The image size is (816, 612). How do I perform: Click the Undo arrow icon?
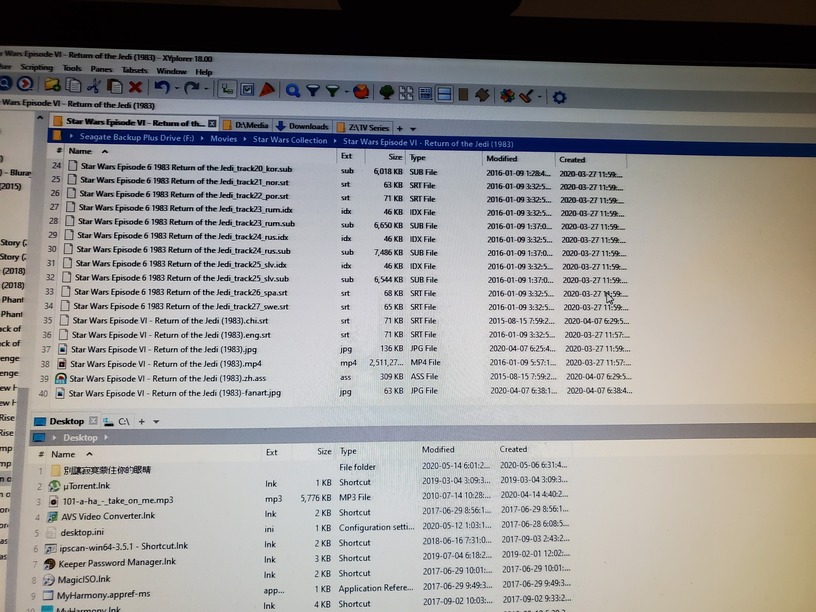pyautogui.click(x=162, y=87)
